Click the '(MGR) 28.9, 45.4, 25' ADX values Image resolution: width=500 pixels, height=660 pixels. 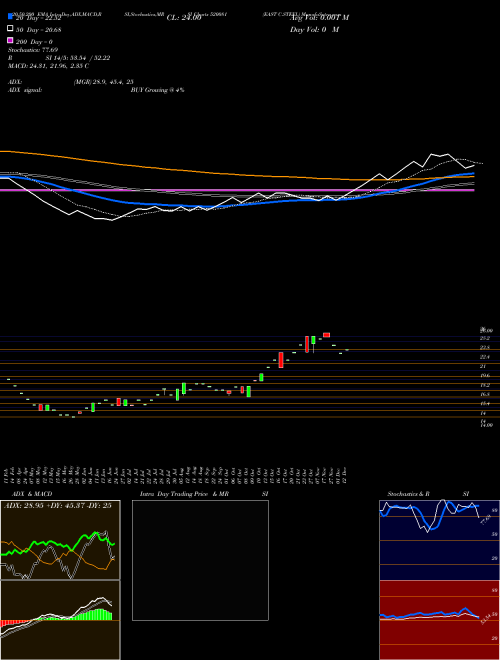click(104, 82)
